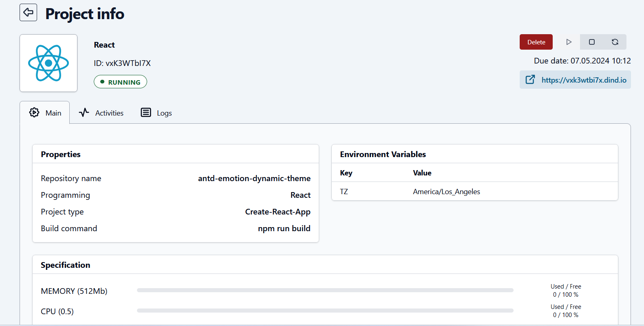The image size is (644, 326).
Task: Click the Main tab gear icon
Action: tap(34, 112)
